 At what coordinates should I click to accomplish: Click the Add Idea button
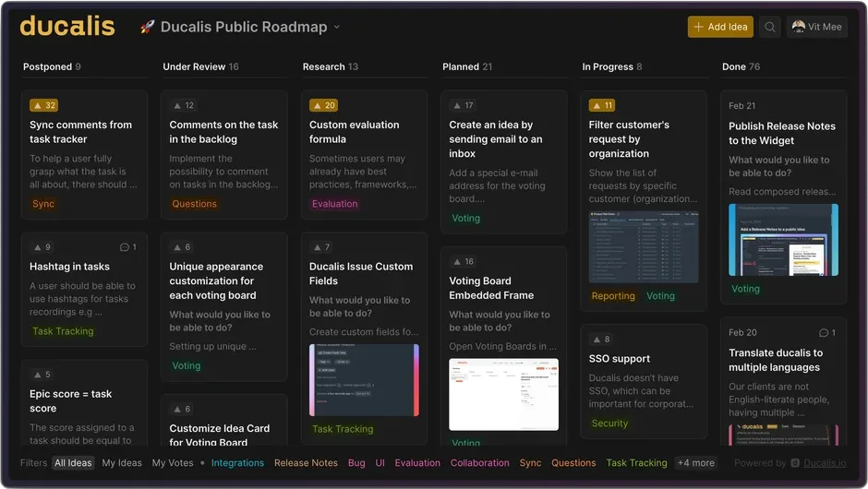(x=720, y=27)
